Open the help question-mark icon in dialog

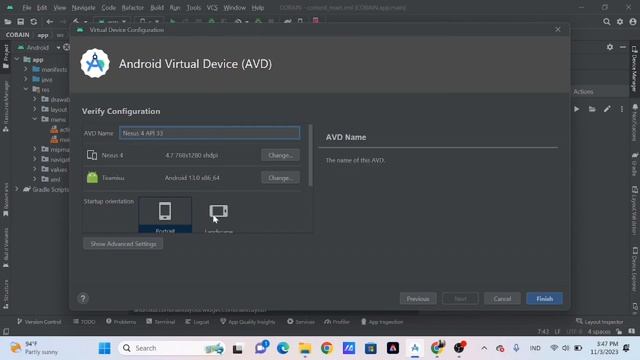pos(83,298)
